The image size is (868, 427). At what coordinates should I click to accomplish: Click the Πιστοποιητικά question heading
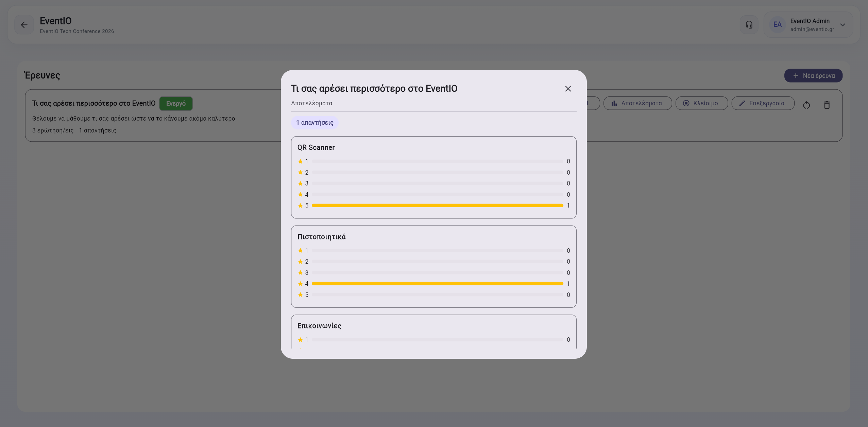click(321, 237)
